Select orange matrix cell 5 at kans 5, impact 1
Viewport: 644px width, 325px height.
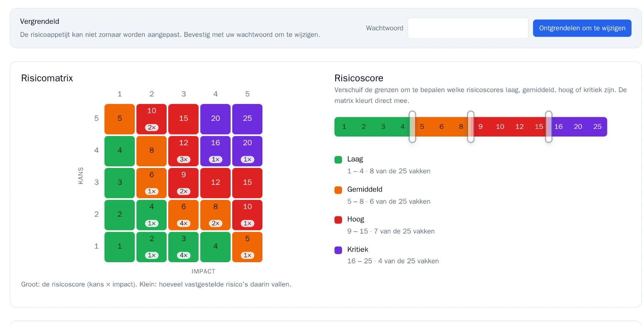tap(120, 119)
